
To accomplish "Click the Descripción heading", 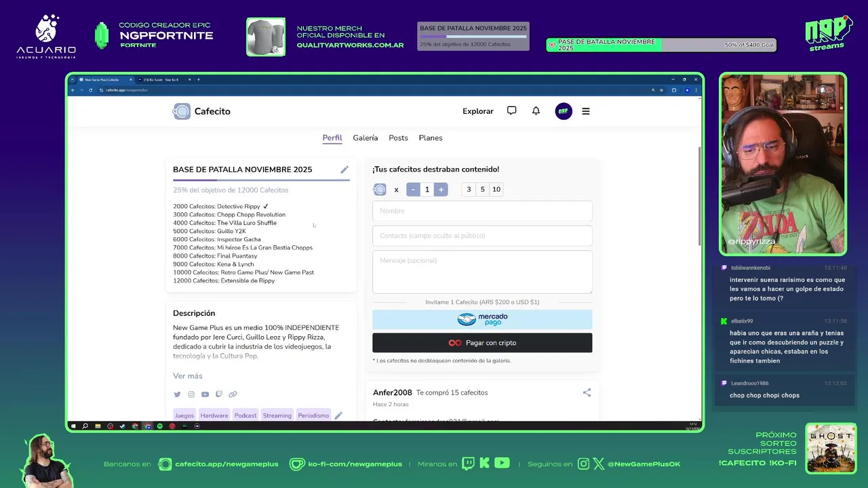I will click(194, 313).
